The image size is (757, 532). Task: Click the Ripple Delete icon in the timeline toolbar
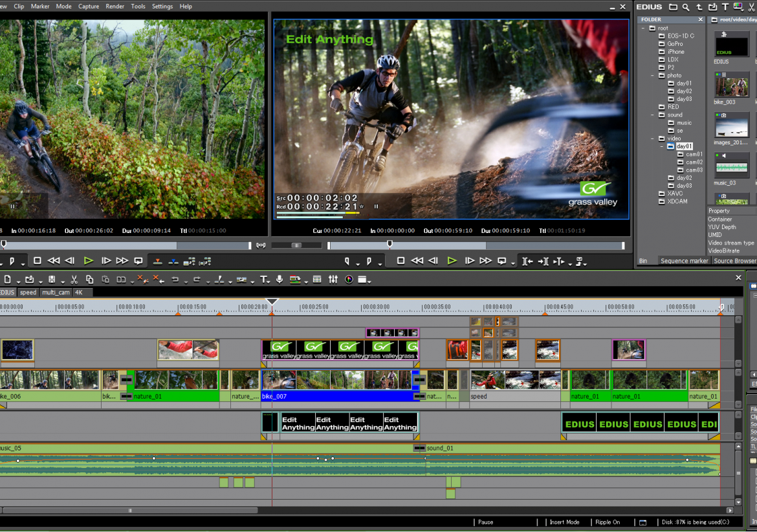tap(158, 280)
